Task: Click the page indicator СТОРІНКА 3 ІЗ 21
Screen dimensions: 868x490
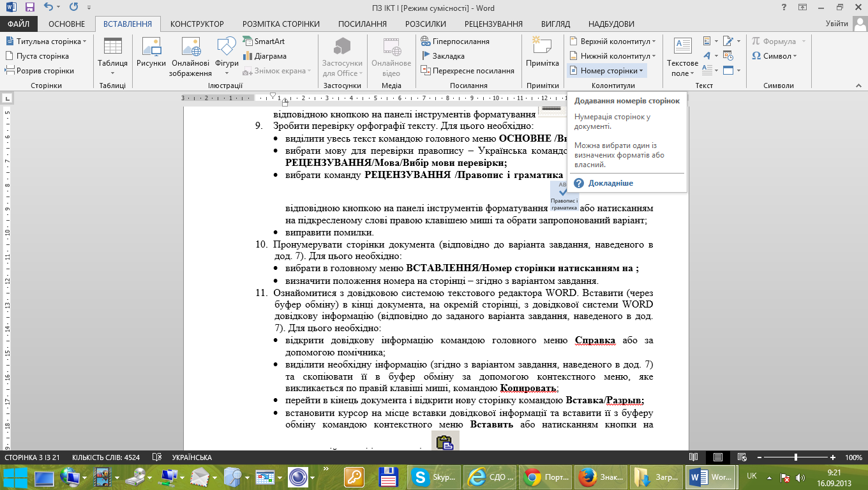Action: (x=32, y=457)
